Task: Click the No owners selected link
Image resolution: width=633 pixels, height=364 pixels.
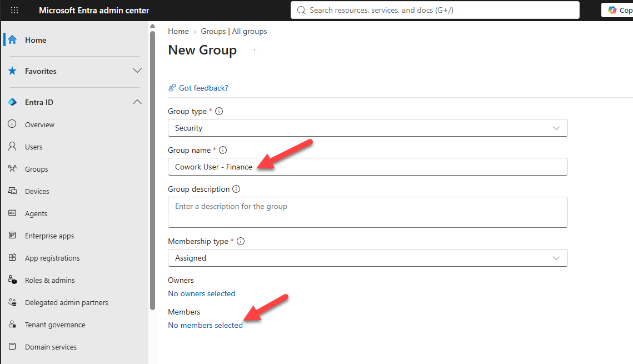Action: pos(201,293)
